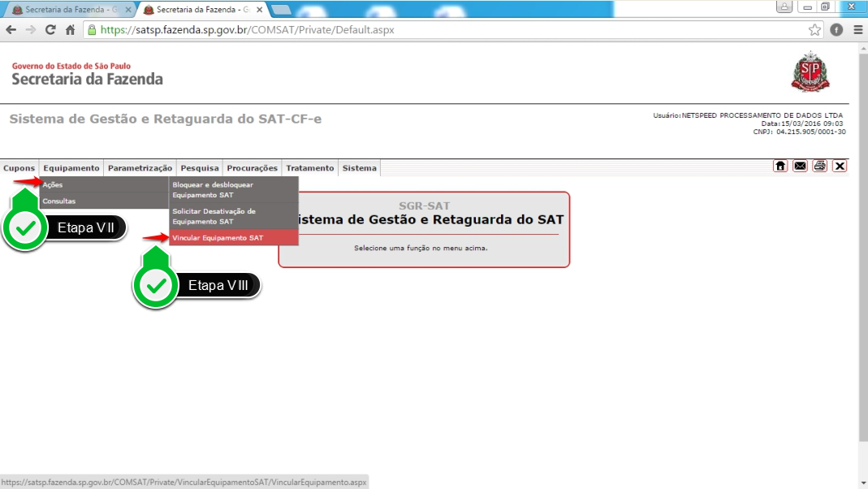868x489 pixels.
Task: Click the São Paulo state coat of arms
Action: point(810,71)
